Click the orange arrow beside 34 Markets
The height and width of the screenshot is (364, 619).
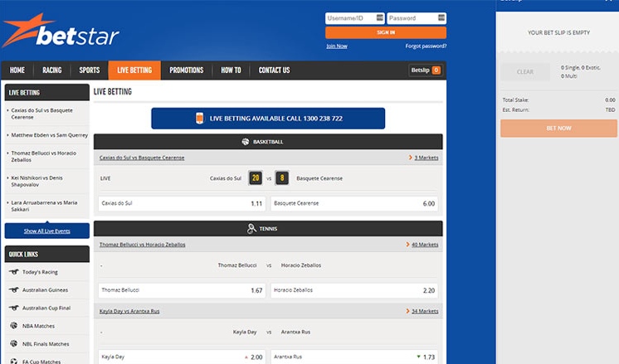(407, 311)
